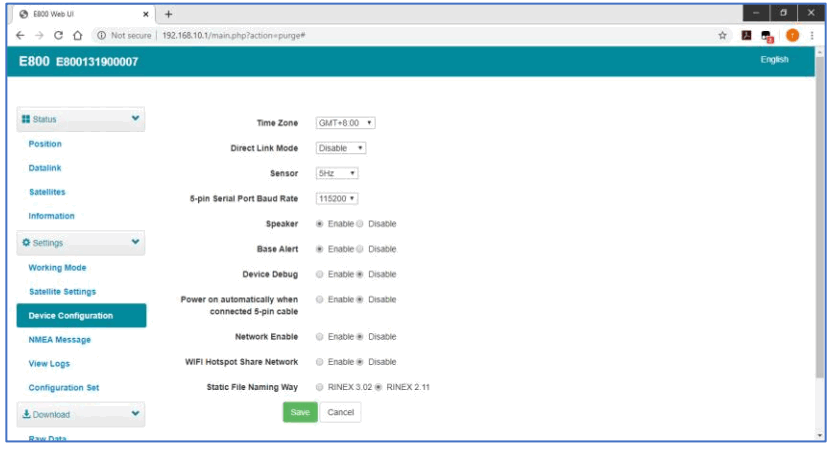Click the browser forward arrow
Viewport: 831px width, 450px height.
pyautogui.click(x=39, y=36)
